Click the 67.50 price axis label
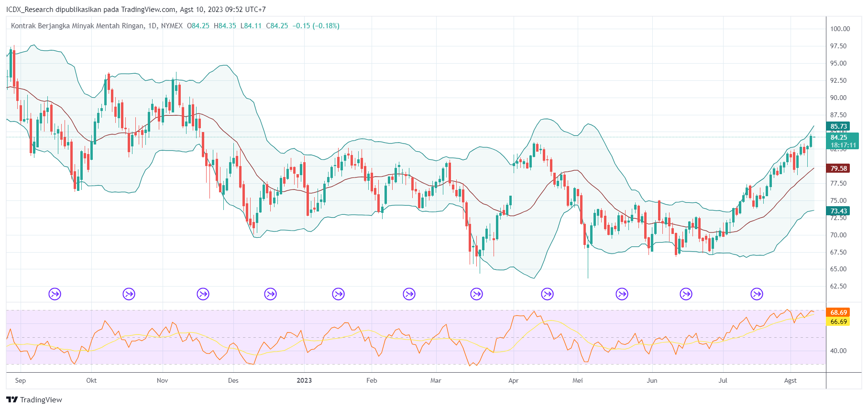Viewport: 868px width, 410px height. tap(838, 252)
